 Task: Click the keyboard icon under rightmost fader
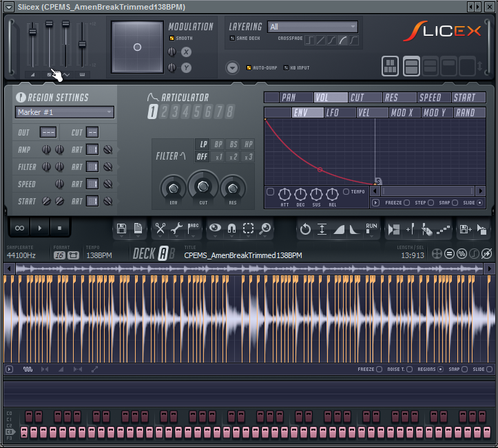pyautogui.click(x=82, y=74)
